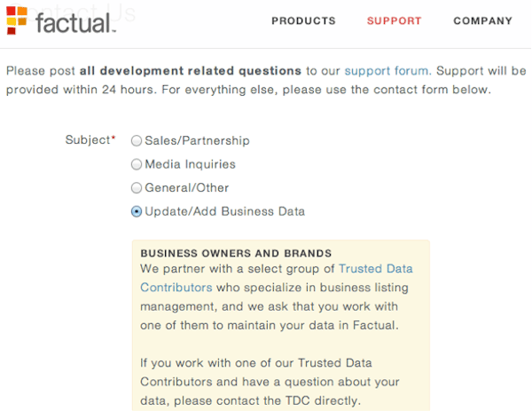Select the Sales/Partnership radio button
This screenshot has width=532, height=411.
(137, 140)
